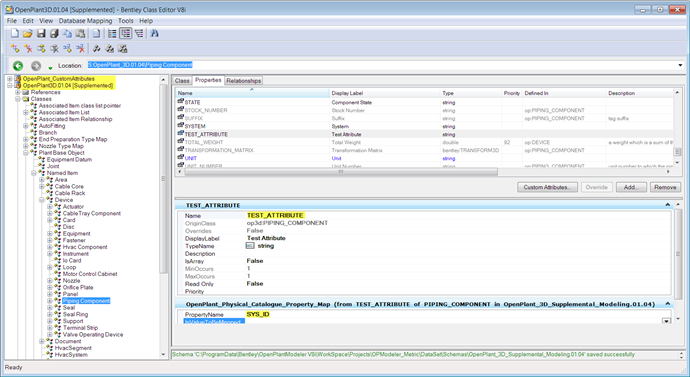This screenshot has height=377, width=690.
Task: Click the Test Attribute DisplayLabel value
Action: 266,238
